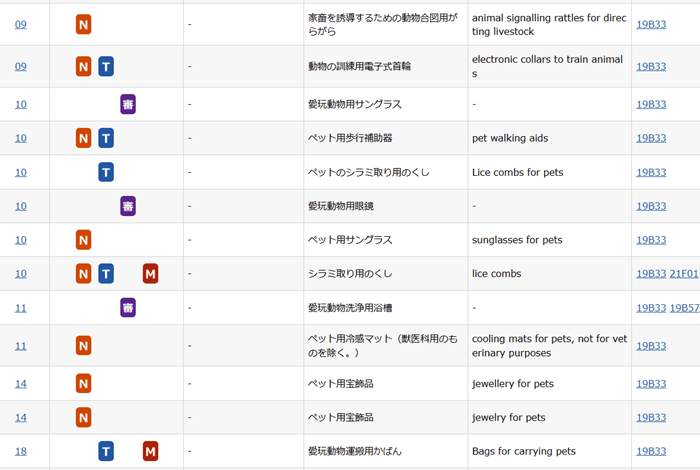Click the red M icon in the lice combs row
Viewport: 700px width, 470px height.
150,274
